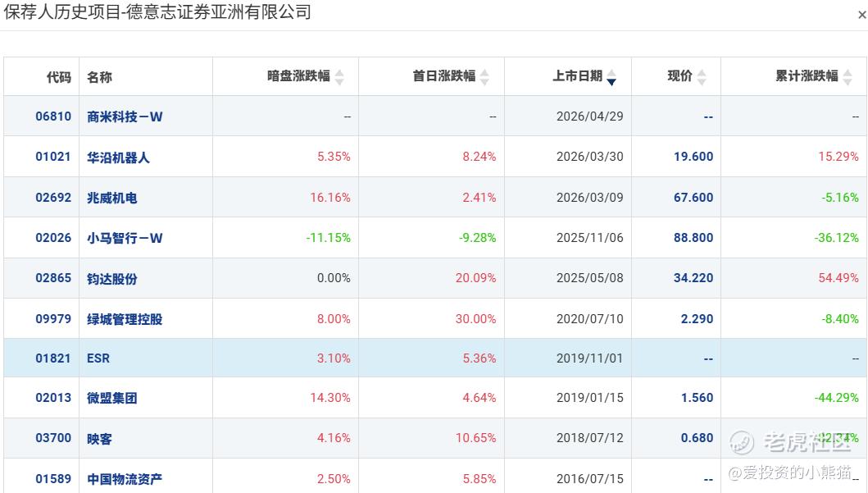This screenshot has height=493, width=868.
Task: Click listing date 2020/07/10
Action: [x=589, y=319]
